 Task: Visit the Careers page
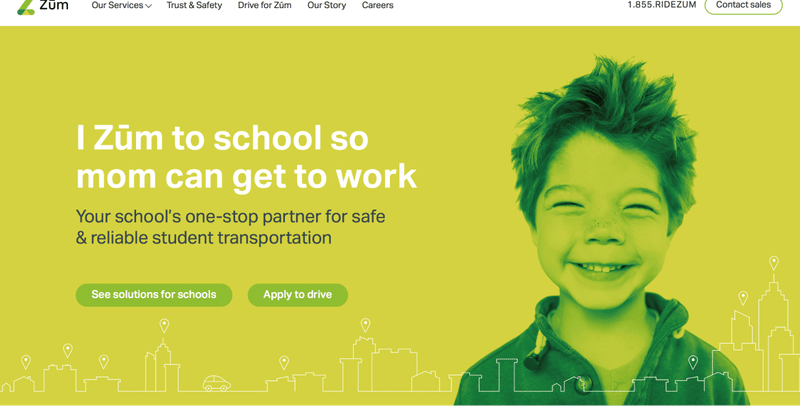[x=378, y=6]
